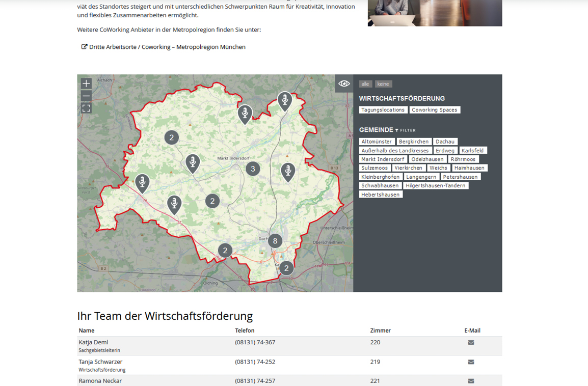Toggle the eye icon legend panel
The image size is (588, 386).
click(344, 84)
